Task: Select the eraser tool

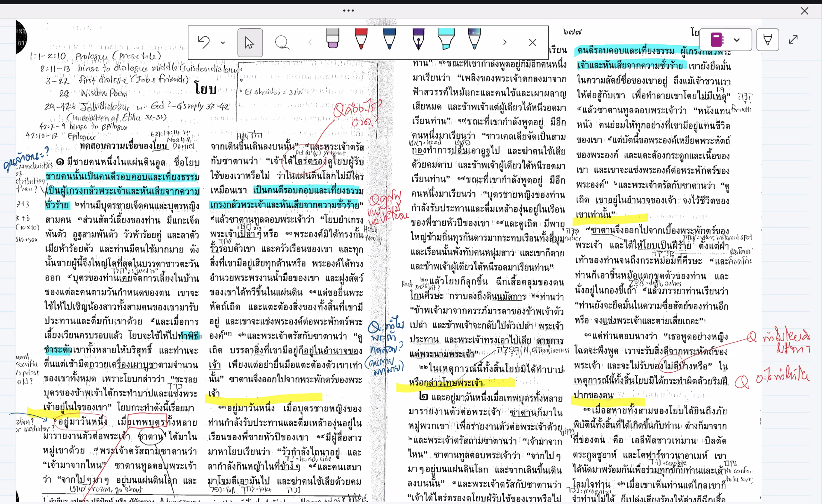Action: click(333, 38)
